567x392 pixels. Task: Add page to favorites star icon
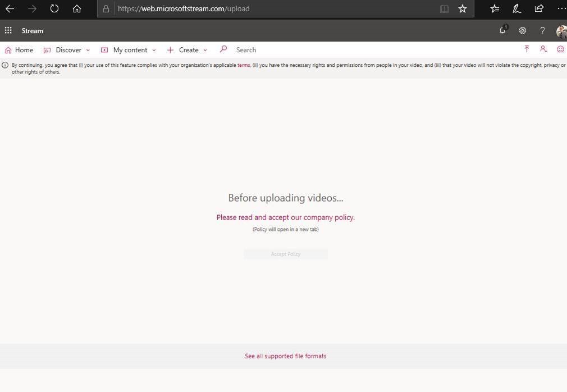tap(463, 9)
